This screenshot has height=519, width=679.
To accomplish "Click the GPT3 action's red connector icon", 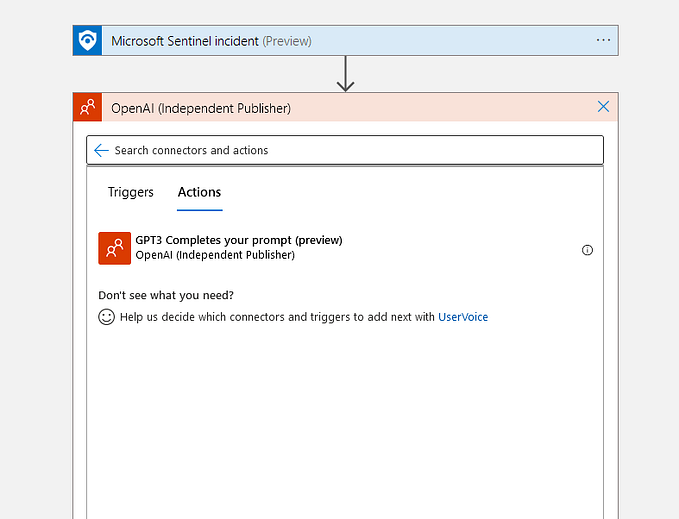I will (114, 248).
